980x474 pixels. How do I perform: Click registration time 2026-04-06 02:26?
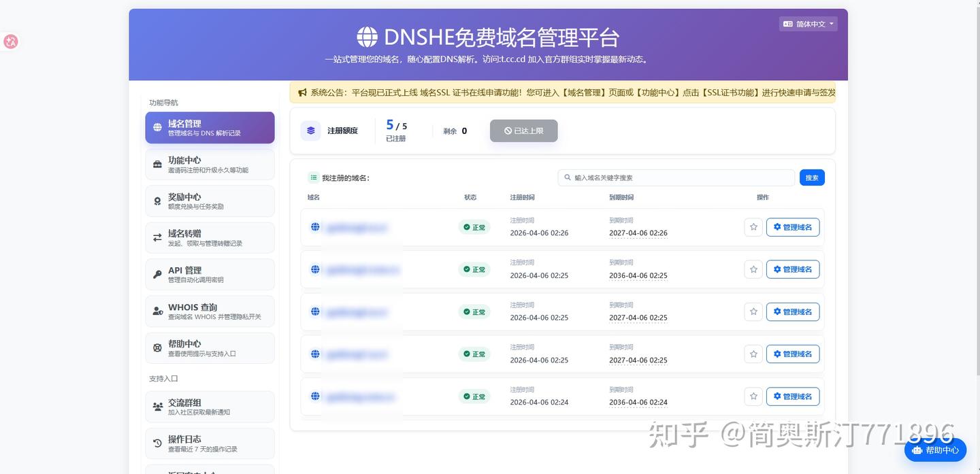(x=539, y=233)
